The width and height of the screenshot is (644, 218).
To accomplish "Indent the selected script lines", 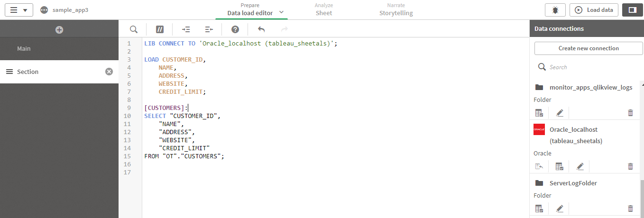I will pyautogui.click(x=186, y=29).
